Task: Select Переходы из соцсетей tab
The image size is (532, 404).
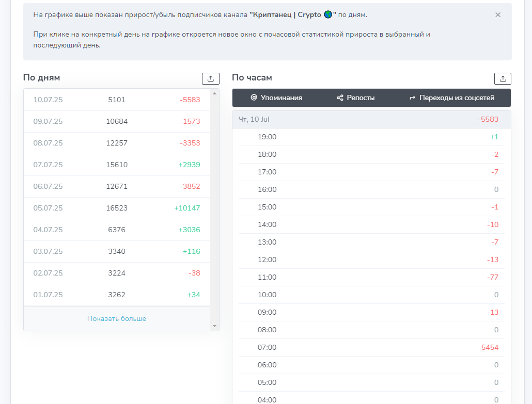Action: pos(452,98)
